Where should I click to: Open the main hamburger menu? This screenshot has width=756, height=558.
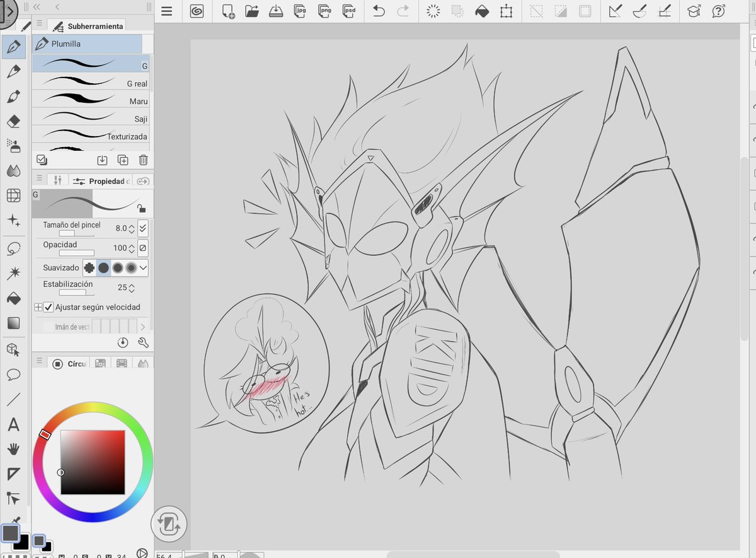(x=166, y=11)
